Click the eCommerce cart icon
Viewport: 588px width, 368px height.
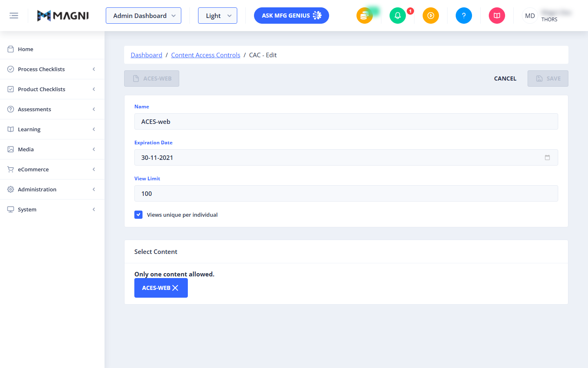click(x=11, y=169)
